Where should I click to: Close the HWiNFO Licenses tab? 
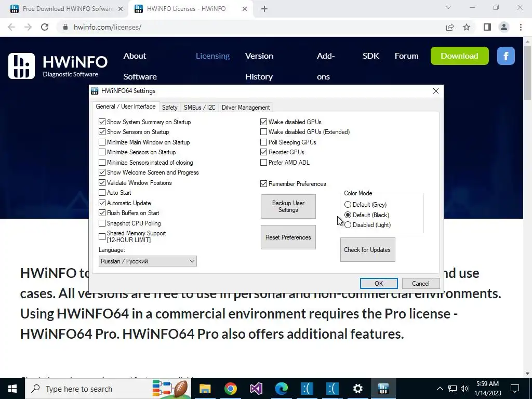coord(245,9)
